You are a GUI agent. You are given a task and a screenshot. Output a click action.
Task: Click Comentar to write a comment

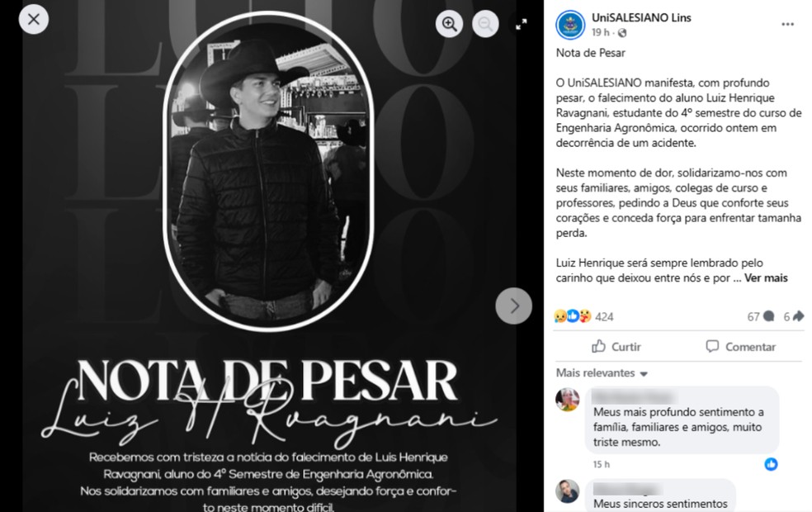[x=740, y=347]
